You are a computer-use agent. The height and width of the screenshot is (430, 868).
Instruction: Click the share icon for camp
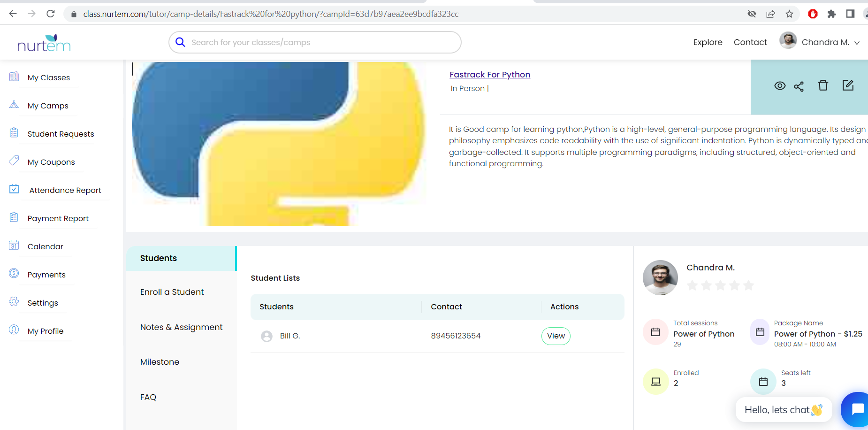[799, 86]
